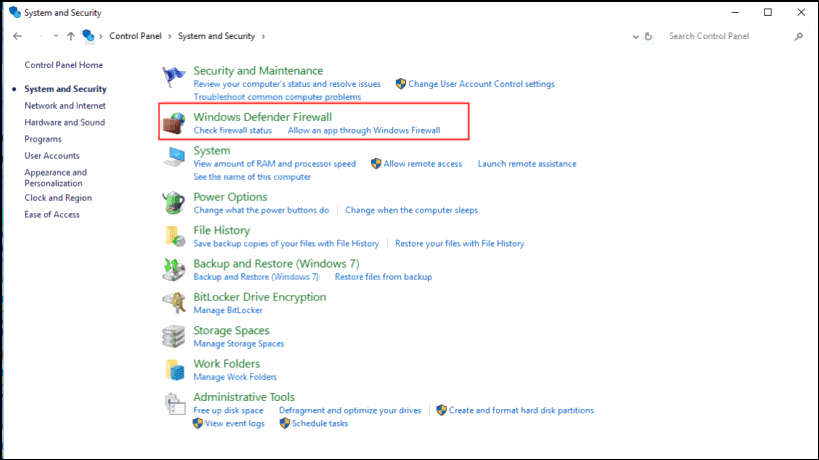Click See the name of this computer
Image resolution: width=819 pixels, height=460 pixels.
pos(252,177)
